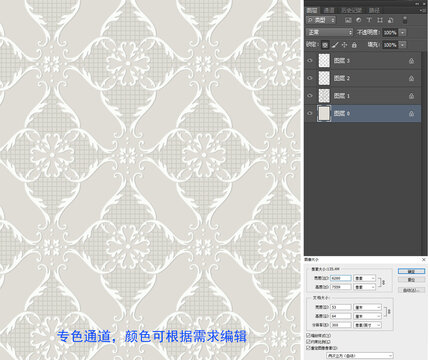Viewport: 430px width, 360px height.
Task: Open the blend mode 正常 dropdown
Action: (x=329, y=32)
